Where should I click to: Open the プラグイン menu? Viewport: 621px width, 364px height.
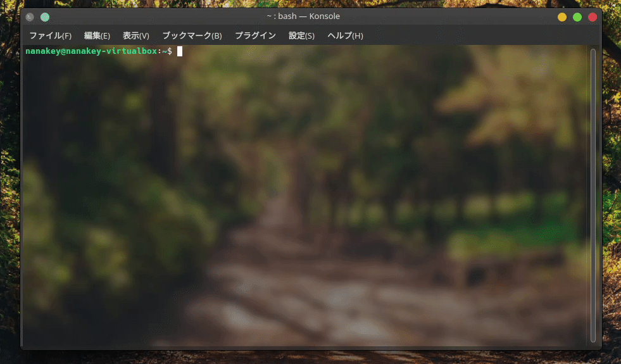[256, 35]
